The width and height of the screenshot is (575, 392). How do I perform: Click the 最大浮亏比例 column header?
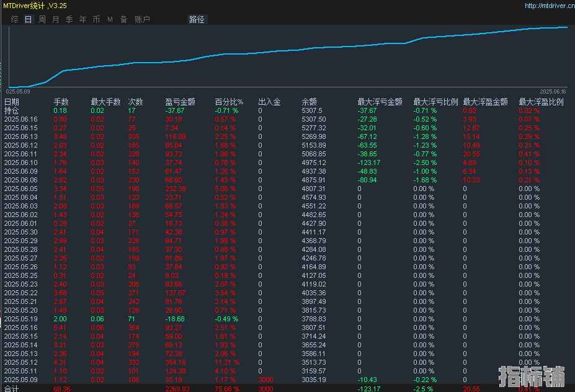click(435, 102)
